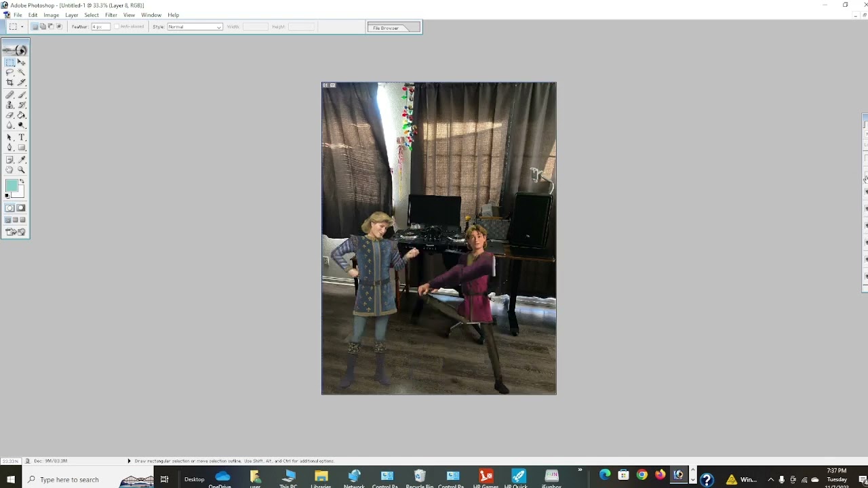The width and height of the screenshot is (868, 488).
Task: Choose Intersect with Selection mode
Action: [x=59, y=26]
